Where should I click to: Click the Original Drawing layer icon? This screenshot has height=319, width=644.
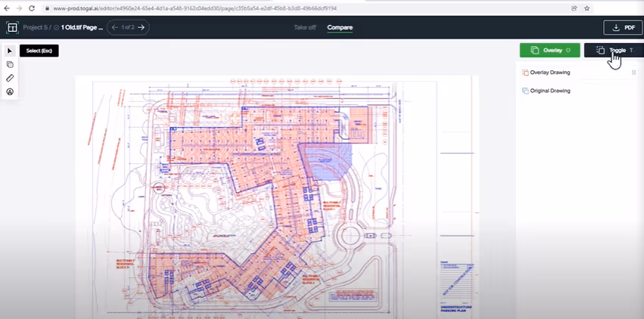[x=525, y=91]
